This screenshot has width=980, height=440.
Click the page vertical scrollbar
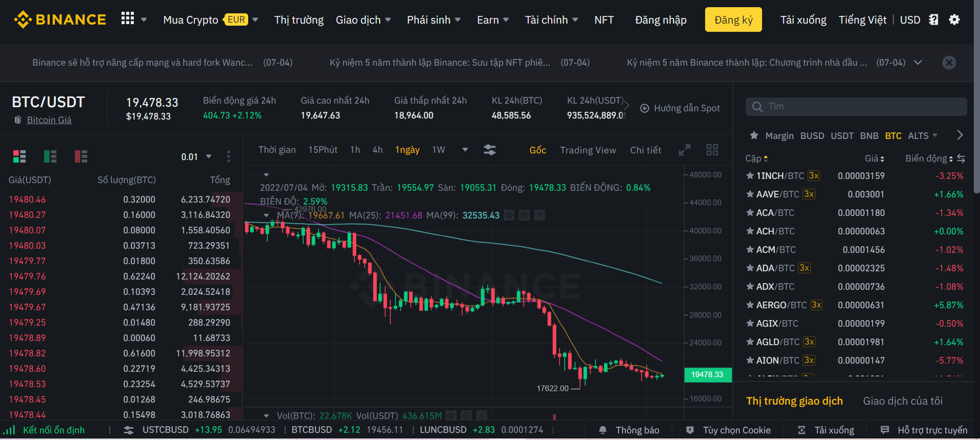pos(976,97)
